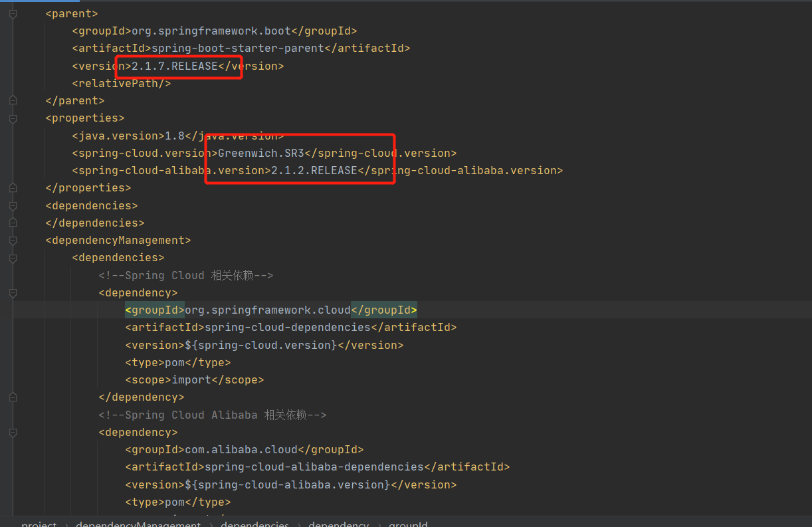The height and width of the screenshot is (527, 812).
Task: Click the java.version value 1.8
Action: coord(175,136)
